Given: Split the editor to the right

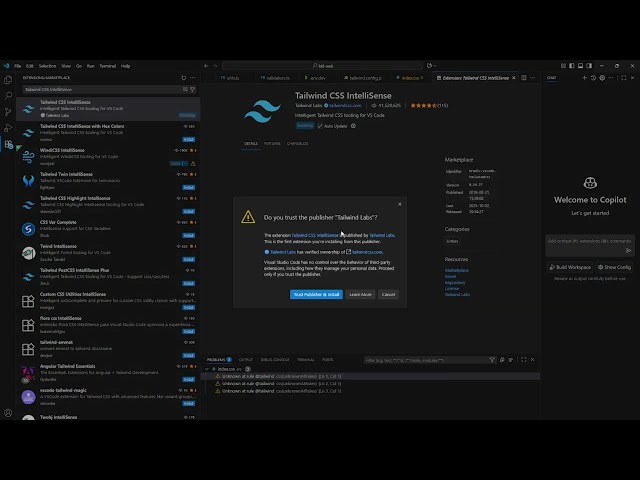Looking at the screenshot, I should [x=524, y=78].
